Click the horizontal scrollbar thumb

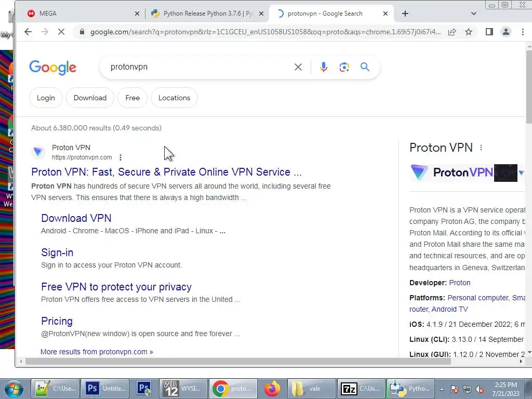(238, 362)
